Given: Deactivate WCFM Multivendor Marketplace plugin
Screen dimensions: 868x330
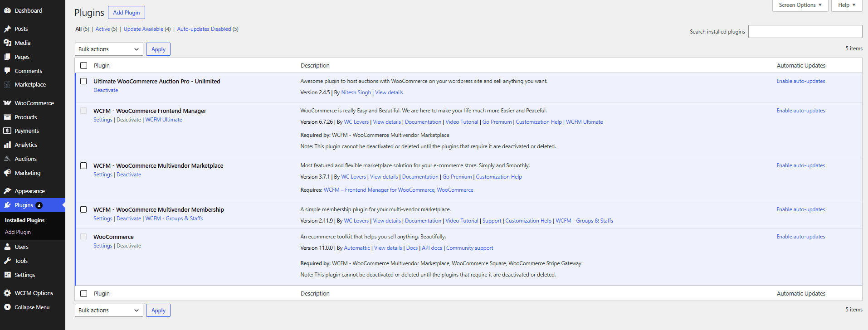Looking at the screenshot, I should [x=129, y=175].
